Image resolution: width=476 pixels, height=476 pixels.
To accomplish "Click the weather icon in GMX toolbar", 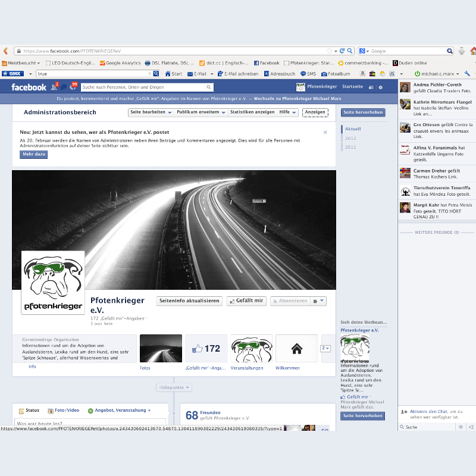I will coord(382,73).
